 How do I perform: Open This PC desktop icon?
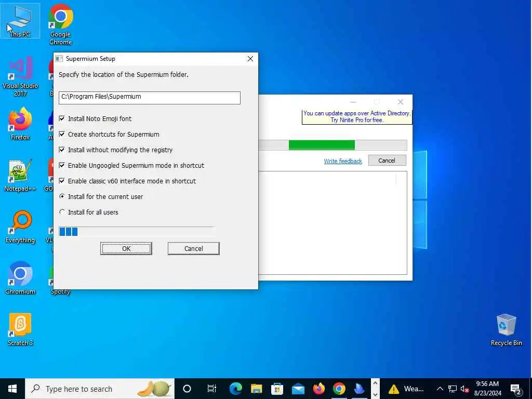20,21
